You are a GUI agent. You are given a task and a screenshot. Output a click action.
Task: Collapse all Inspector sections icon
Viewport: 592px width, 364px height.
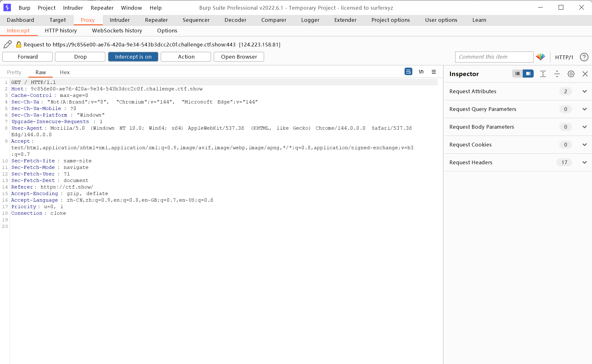(557, 74)
